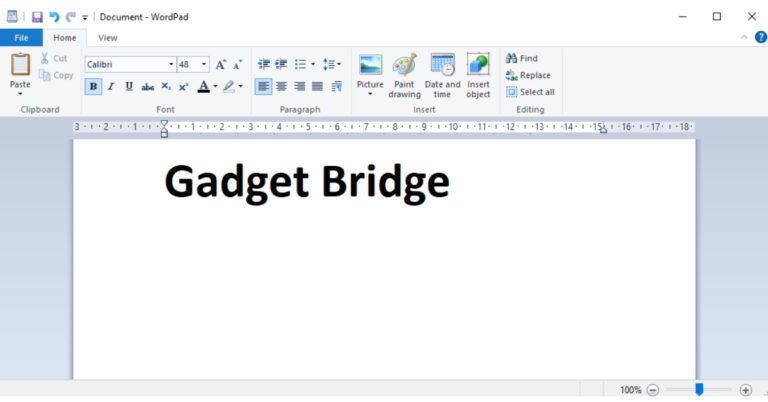Open WordPad Help question mark
Image resolution: width=768 pixels, height=402 pixels.
tap(761, 37)
